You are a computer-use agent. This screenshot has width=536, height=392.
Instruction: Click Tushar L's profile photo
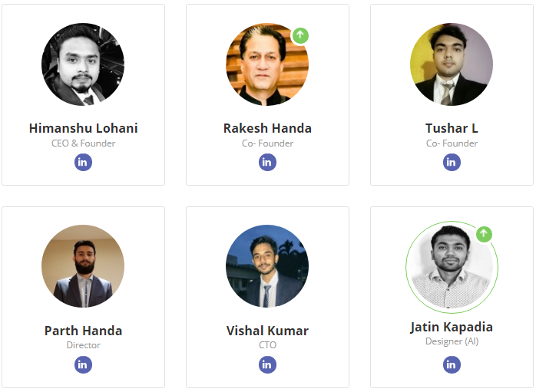coord(452,64)
